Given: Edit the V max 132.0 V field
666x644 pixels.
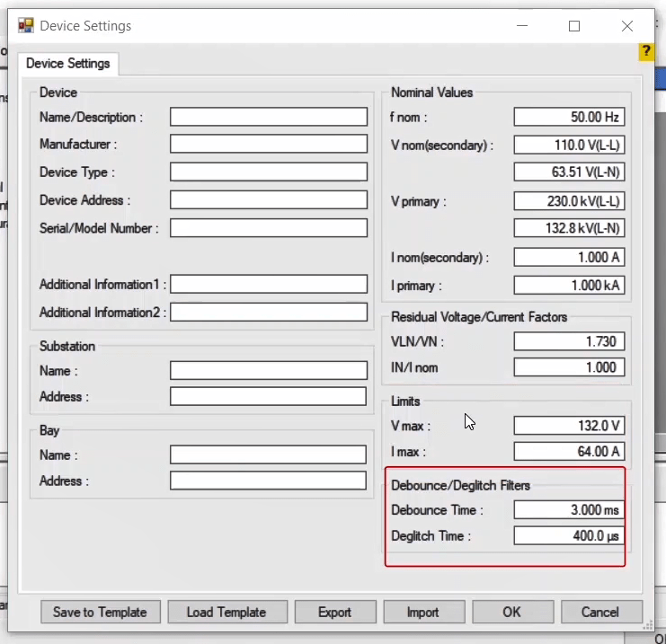Looking at the screenshot, I should tap(569, 426).
